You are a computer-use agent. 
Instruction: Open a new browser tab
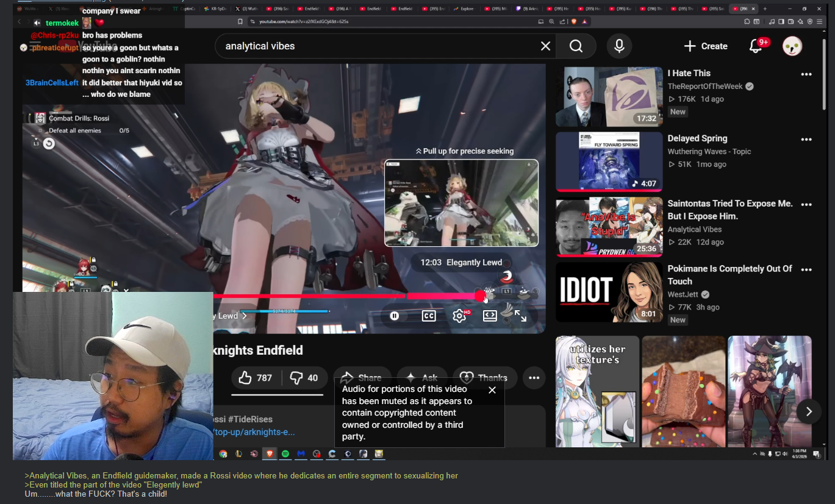(x=765, y=9)
